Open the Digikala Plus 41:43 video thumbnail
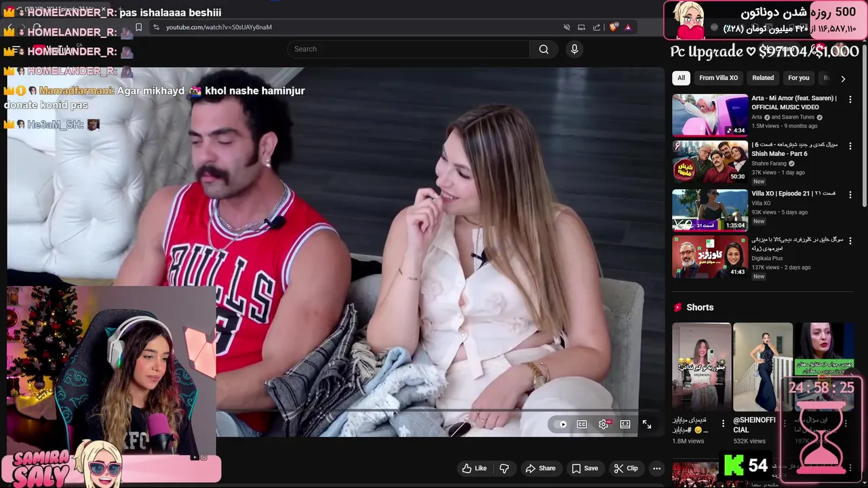Viewport: 868px width, 488px height. (x=710, y=256)
